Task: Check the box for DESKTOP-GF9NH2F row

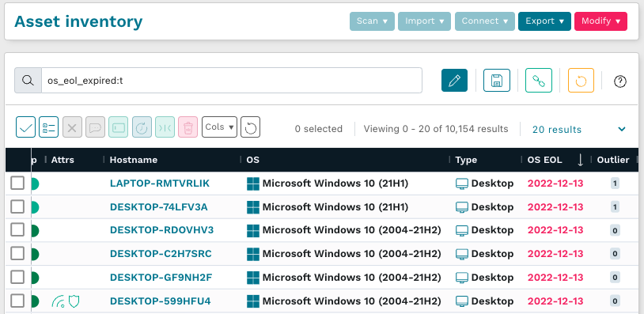Action: (x=17, y=278)
